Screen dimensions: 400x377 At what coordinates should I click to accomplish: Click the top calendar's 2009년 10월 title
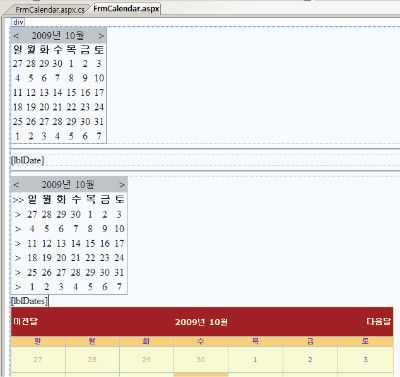click(x=58, y=35)
